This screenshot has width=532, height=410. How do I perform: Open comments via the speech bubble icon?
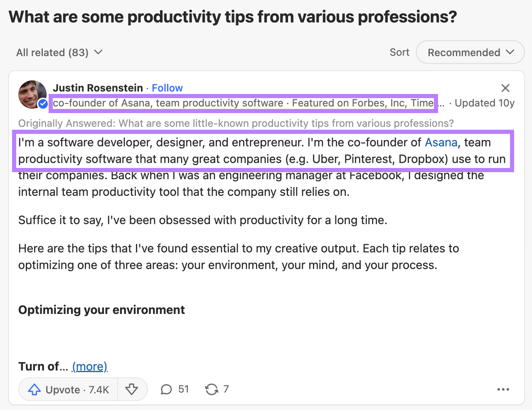click(166, 389)
